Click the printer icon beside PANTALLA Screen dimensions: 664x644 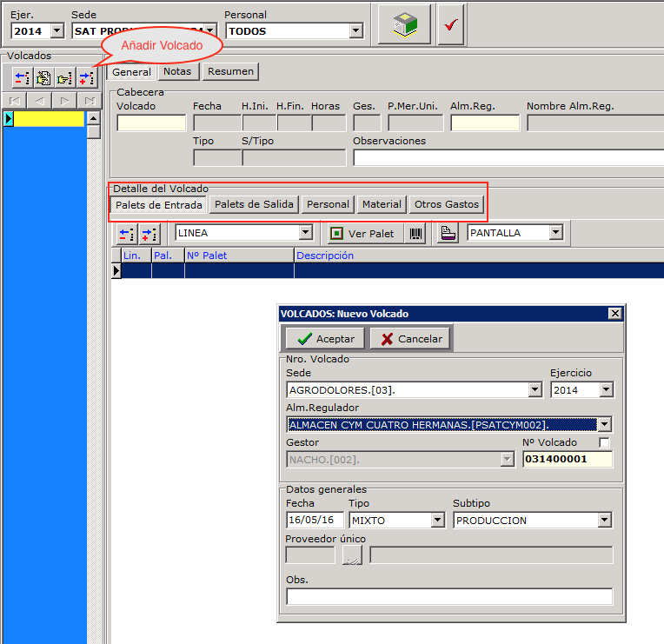pyautogui.click(x=447, y=233)
